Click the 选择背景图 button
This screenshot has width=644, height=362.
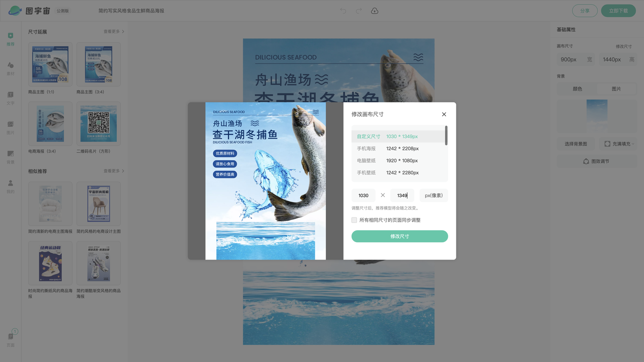[x=576, y=144]
